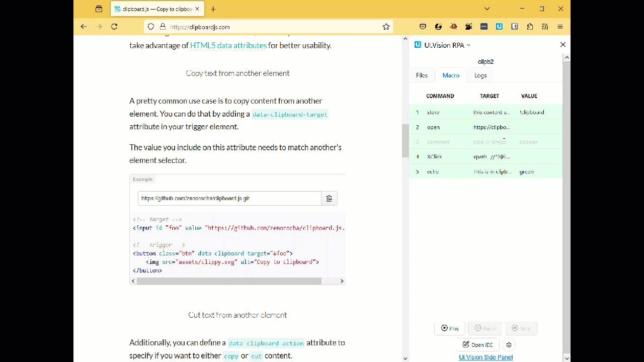Open a new browser tab
This screenshot has width=644, height=362.
213,9
